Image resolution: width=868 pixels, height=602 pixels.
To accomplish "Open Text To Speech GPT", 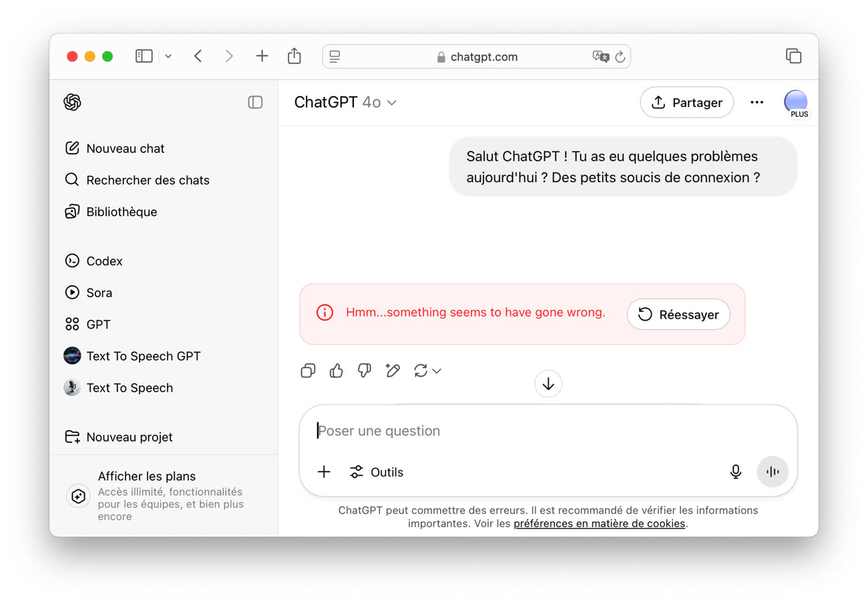I will click(132, 356).
